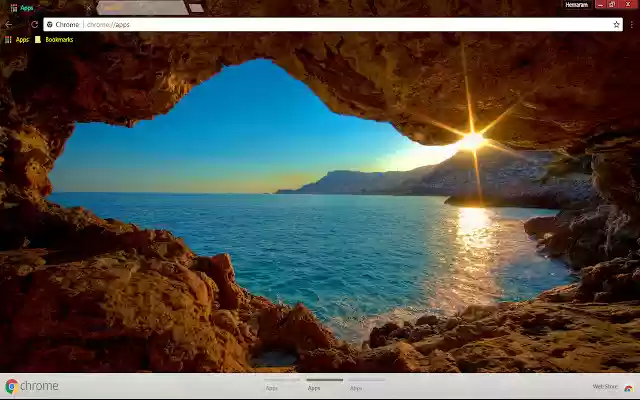Open the Web Store link
640x400 pixels.
605,387
